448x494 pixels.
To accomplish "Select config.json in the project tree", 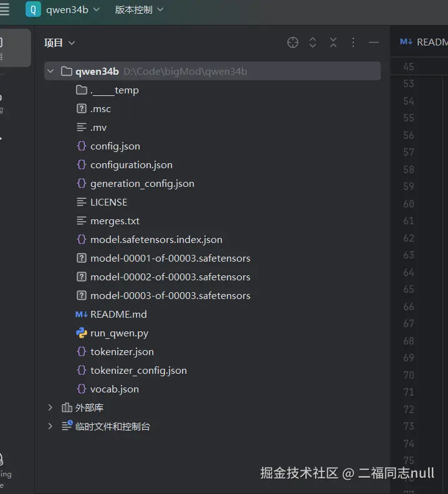I will pyautogui.click(x=115, y=146).
